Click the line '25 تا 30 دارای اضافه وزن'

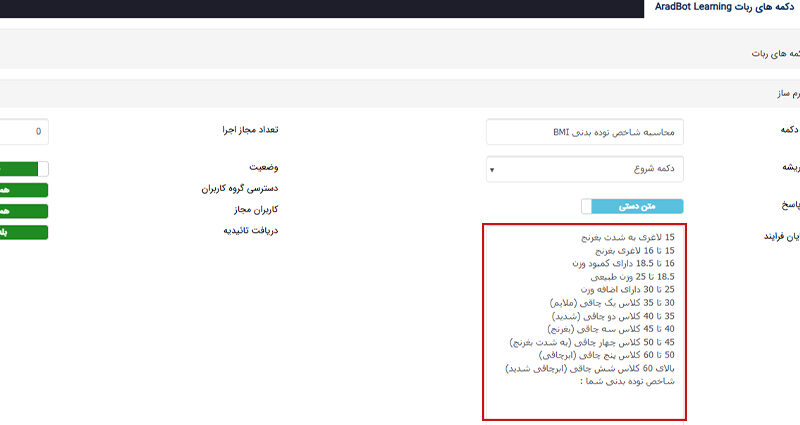pos(628,289)
